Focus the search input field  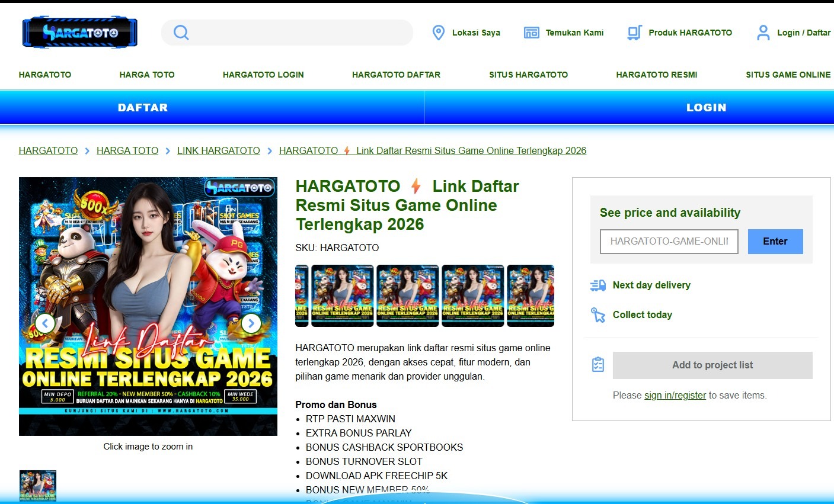[287, 33]
